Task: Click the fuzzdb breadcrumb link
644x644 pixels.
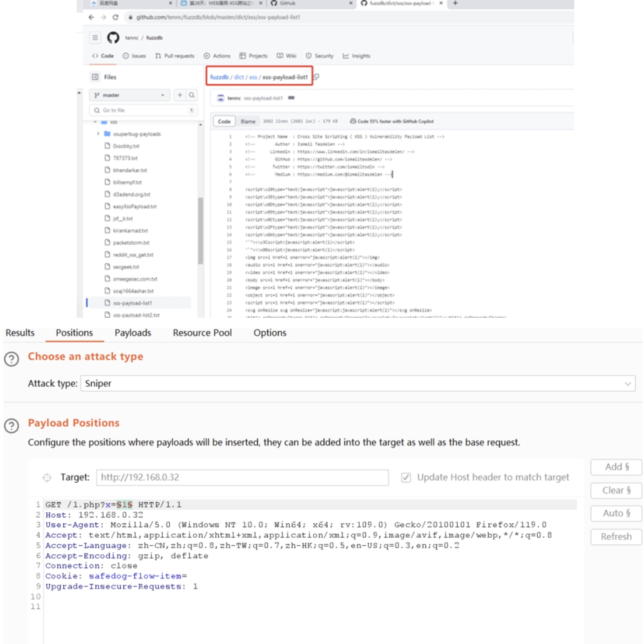Action: [x=220, y=77]
